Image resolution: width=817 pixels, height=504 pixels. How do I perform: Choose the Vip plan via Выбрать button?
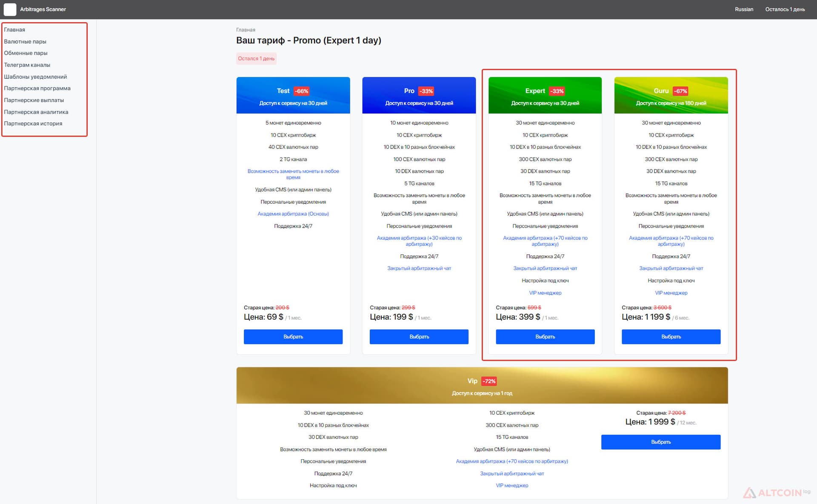(661, 442)
